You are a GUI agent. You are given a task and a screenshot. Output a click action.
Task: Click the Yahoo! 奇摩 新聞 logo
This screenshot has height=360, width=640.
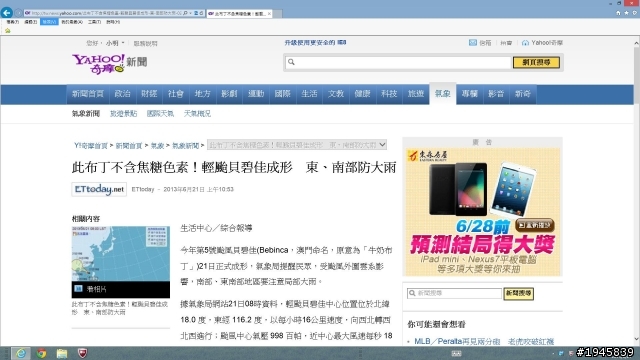[109, 64]
